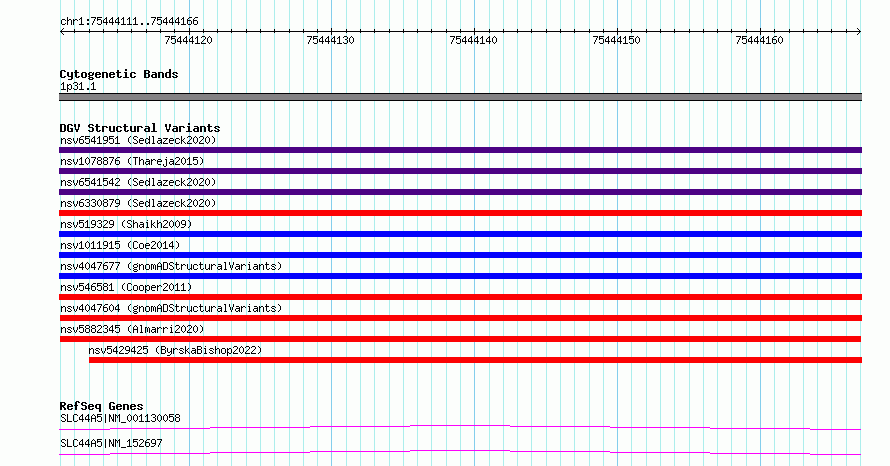
Task: Open variant nsv519329 (Shaikh2009) label
Action: tap(126, 224)
